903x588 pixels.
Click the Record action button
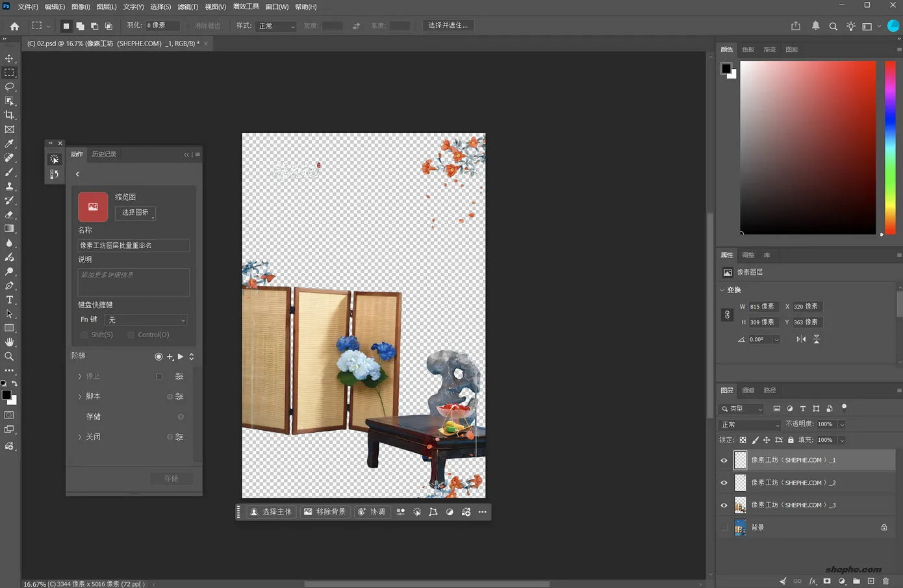[159, 357]
